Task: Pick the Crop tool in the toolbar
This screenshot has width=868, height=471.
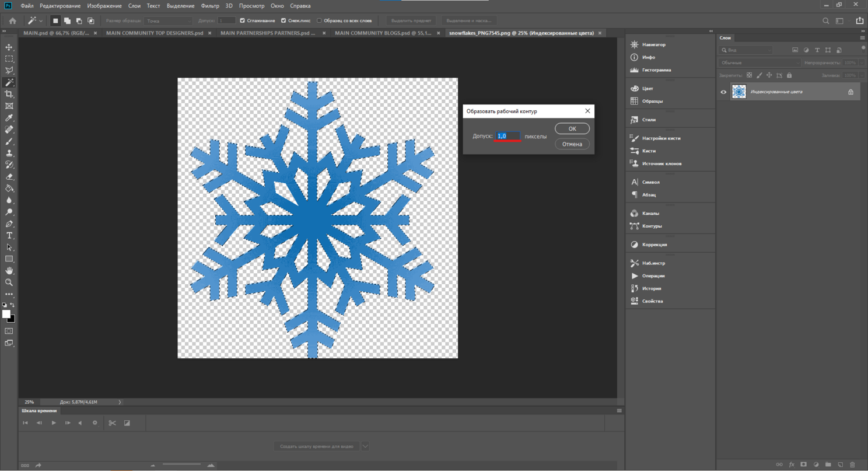Action: 9,94
